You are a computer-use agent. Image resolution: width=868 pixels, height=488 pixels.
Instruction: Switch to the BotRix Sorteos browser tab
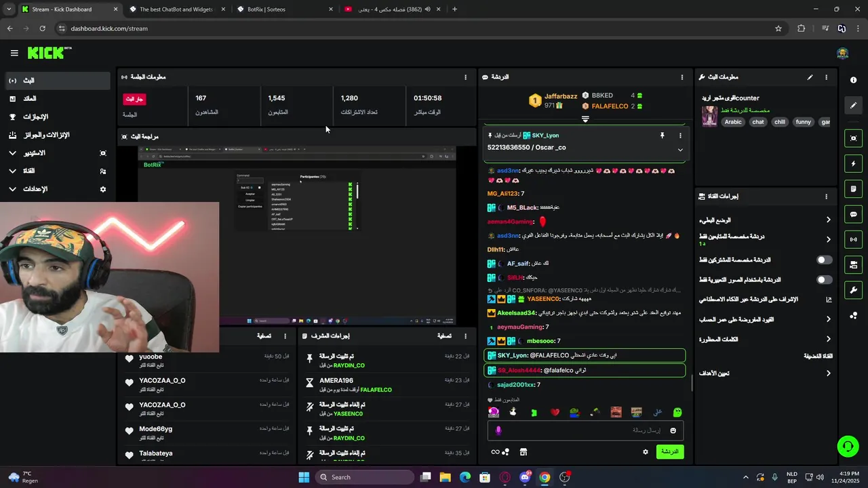(283, 9)
